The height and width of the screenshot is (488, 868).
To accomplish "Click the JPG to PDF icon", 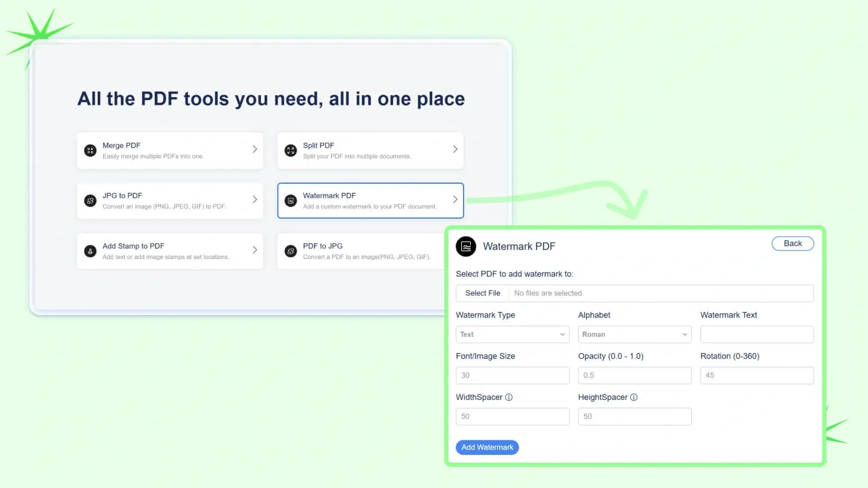I will click(x=90, y=201).
